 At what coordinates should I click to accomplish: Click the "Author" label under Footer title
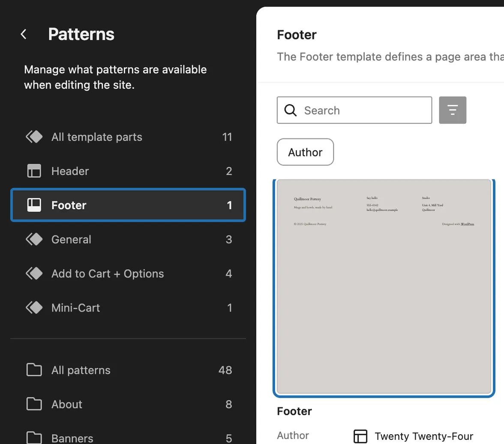(293, 435)
